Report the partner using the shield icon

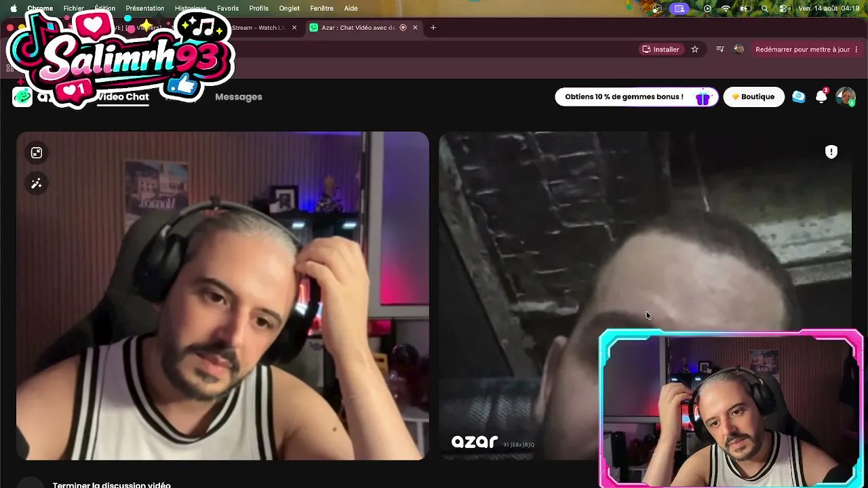coord(831,152)
